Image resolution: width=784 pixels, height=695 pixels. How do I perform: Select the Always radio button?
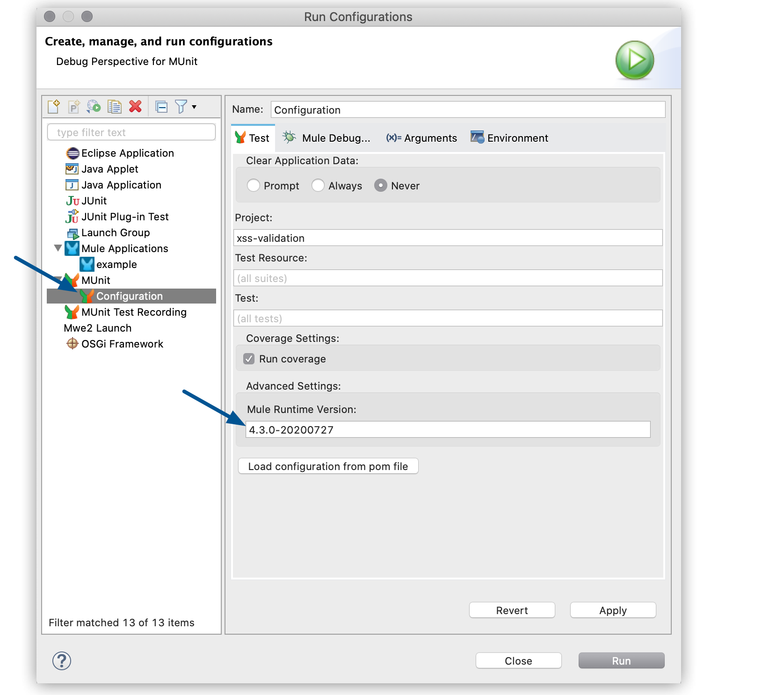(318, 185)
